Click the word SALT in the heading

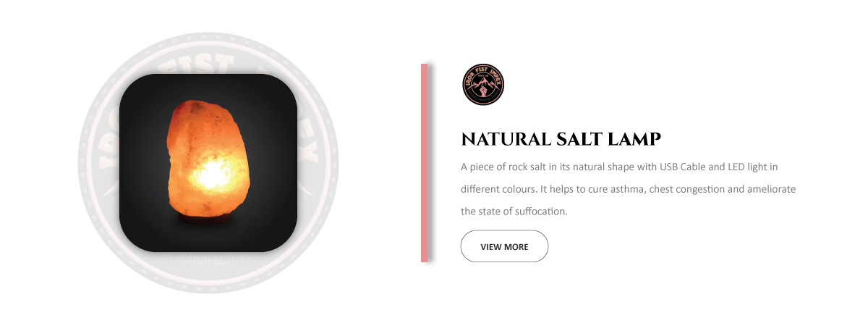(579, 139)
